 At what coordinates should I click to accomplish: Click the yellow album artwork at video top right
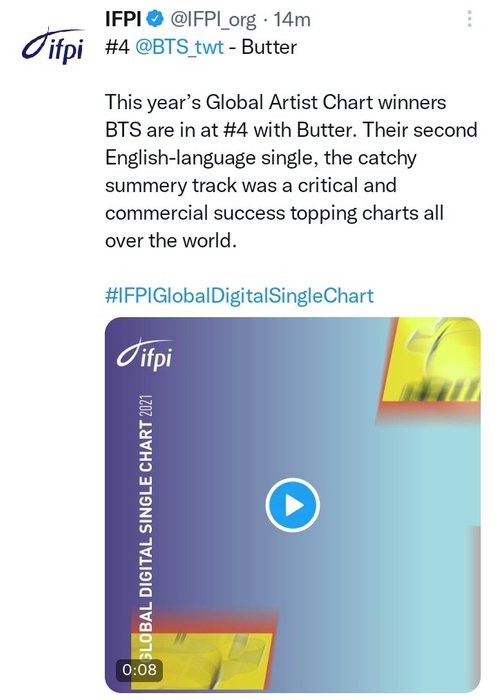click(x=432, y=359)
